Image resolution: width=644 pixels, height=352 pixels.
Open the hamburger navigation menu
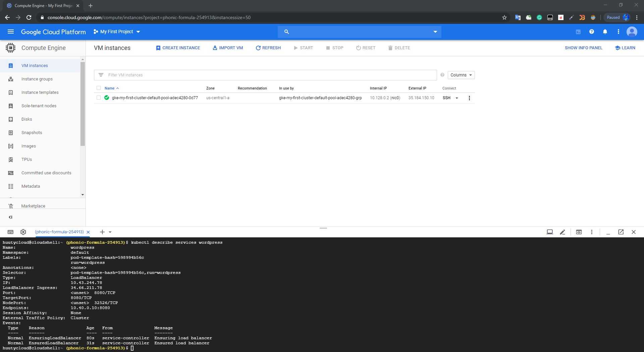coord(11,32)
